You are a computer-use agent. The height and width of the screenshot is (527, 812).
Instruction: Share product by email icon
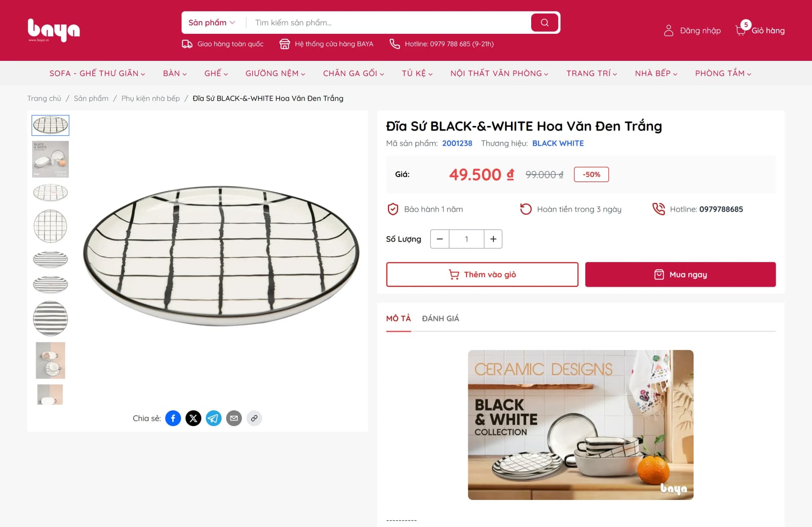234,418
